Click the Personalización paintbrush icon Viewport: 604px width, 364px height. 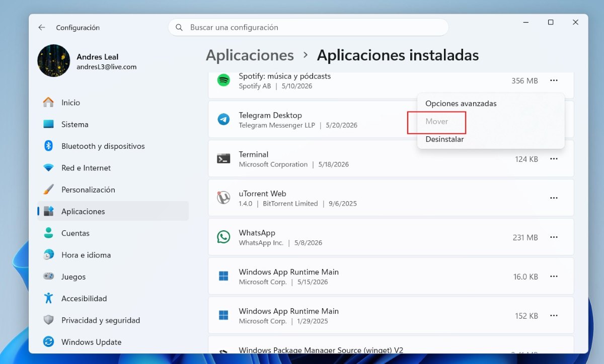[48, 190]
